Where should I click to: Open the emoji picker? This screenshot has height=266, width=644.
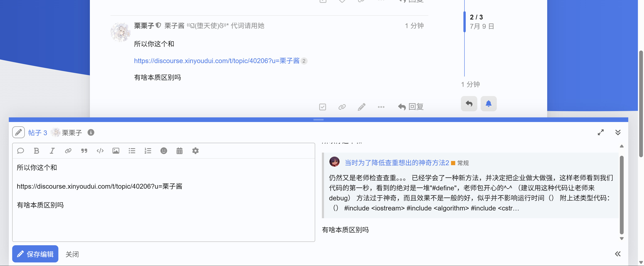[x=164, y=151]
